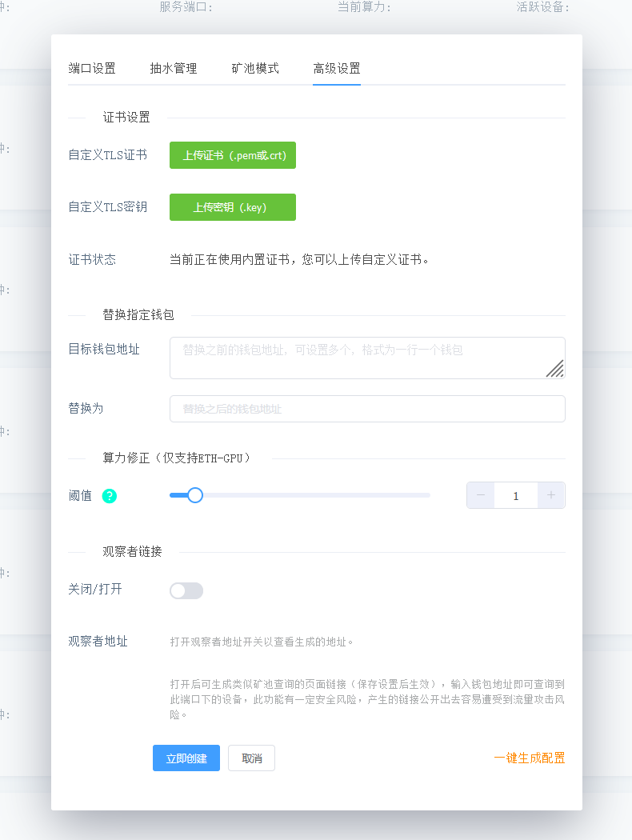The image size is (632, 840).
Task: Switch to the 端口设置 tab
Action: point(92,69)
